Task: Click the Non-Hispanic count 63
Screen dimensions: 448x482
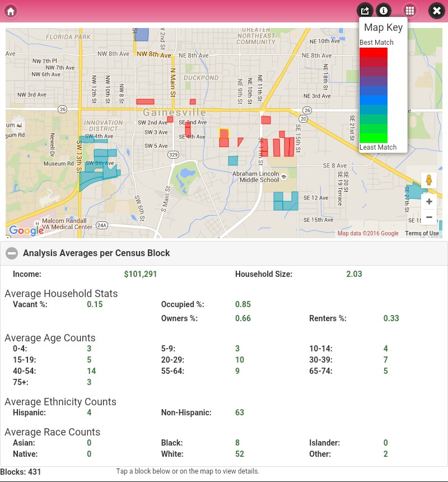Action: coord(240,413)
